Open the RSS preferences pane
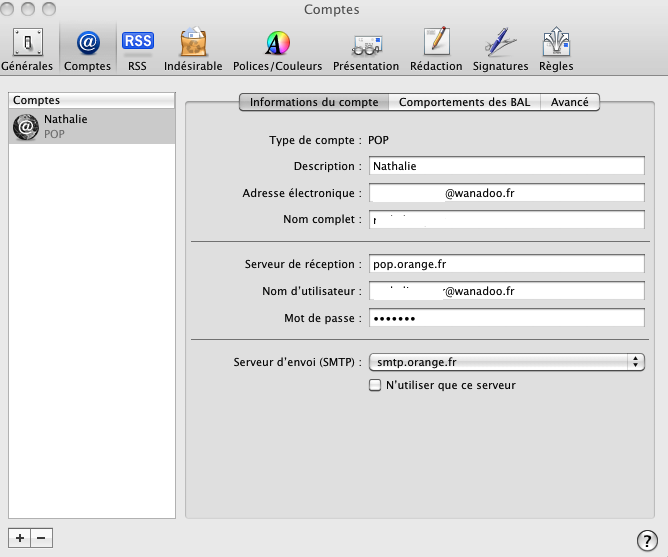This screenshot has height=557, width=668. click(x=137, y=49)
